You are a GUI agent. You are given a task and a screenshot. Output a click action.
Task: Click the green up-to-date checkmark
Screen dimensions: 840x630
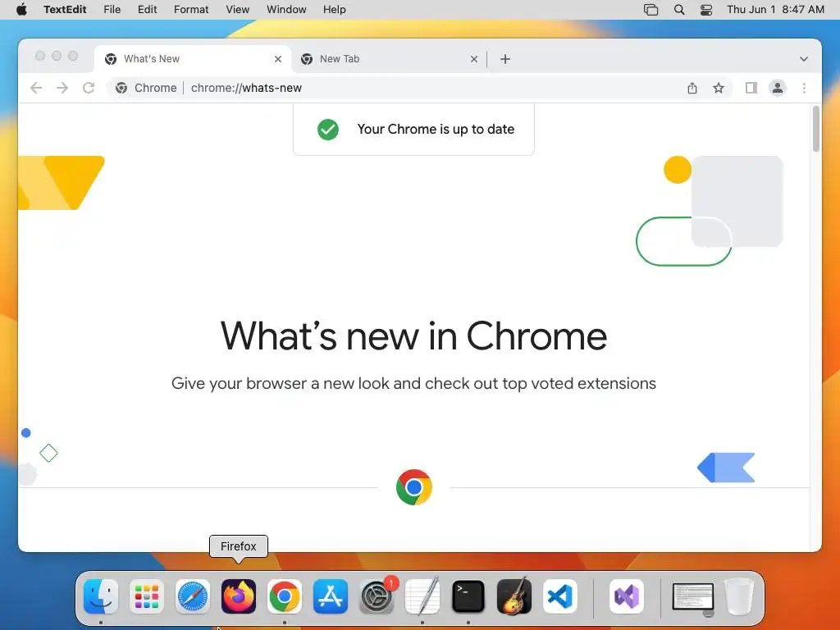click(328, 129)
